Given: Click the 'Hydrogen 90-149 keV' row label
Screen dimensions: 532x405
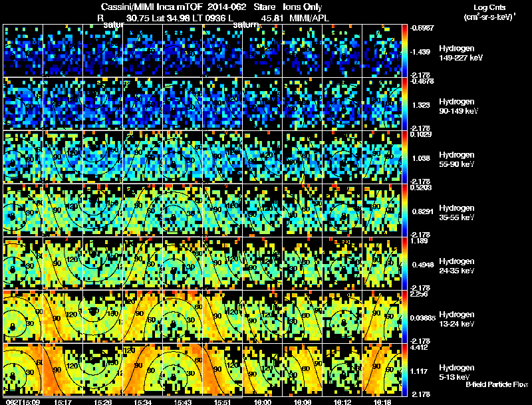Looking at the screenshot, I should pyautogui.click(x=458, y=106).
